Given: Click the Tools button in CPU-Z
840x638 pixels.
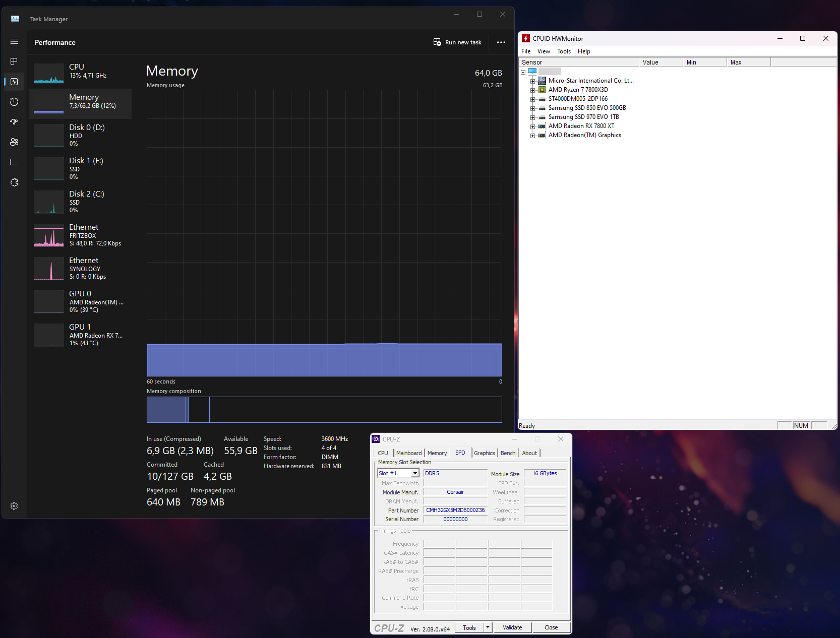Looking at the screenshot, I should pos(469,627).
